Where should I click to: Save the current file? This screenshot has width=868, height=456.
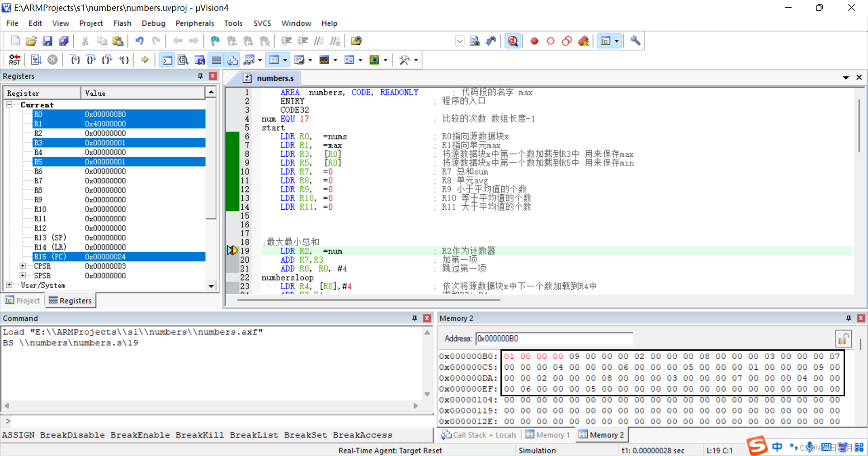(x=47, y=41)
